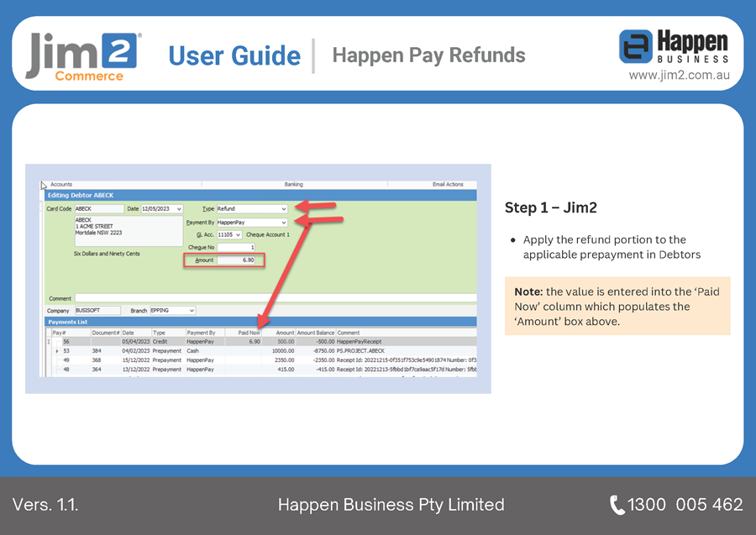This screenshot has height=535, width=756.
Task: Click Happen Business Pty Limited footer text
Action: pyautogui.click(x=391, y=505)
